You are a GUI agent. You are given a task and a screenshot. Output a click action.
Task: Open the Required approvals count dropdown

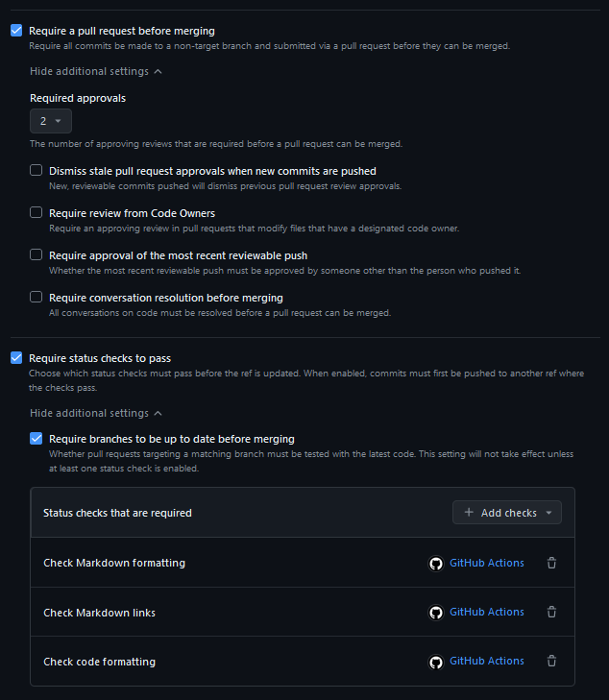[50, 121]
